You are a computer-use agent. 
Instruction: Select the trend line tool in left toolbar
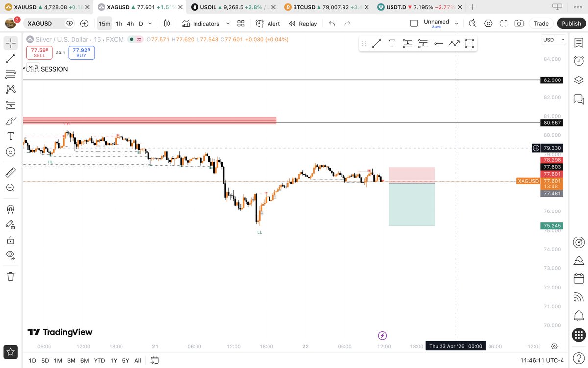point(10,59)
